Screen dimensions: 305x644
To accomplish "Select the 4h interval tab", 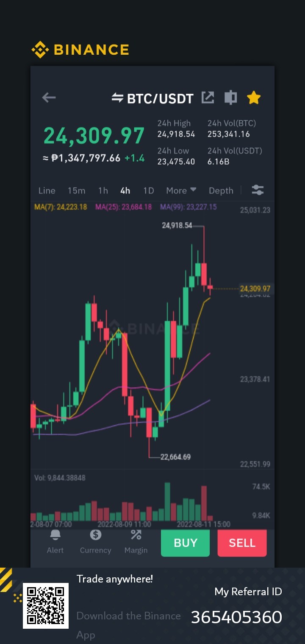I will (x=125, y=190).
